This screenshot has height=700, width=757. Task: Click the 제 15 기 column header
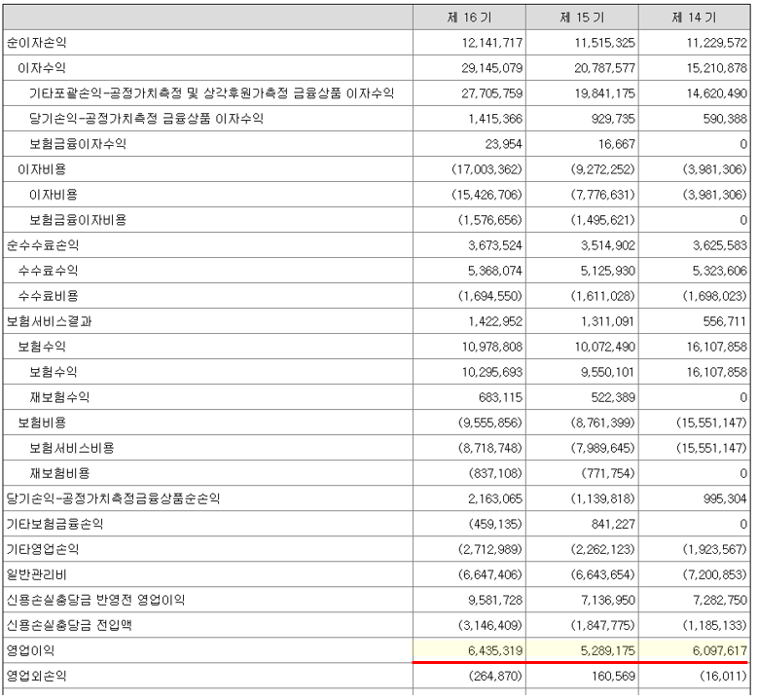[582, 18]
